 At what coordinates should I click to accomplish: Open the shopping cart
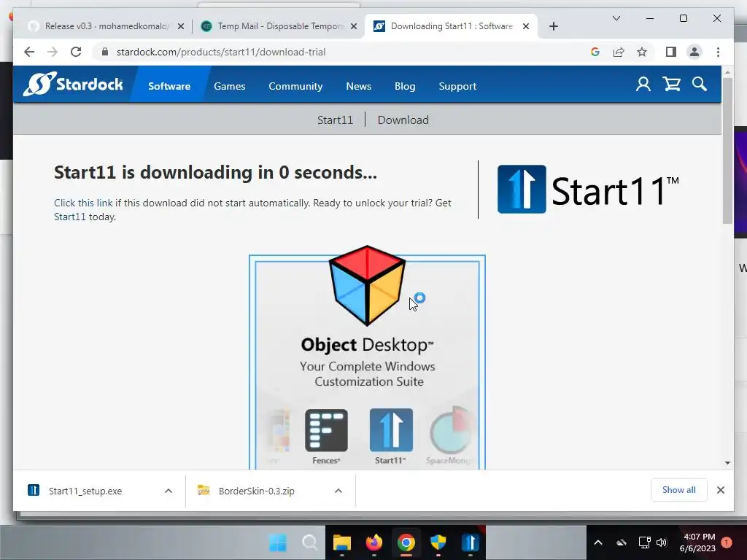click(x=671, y=85)
